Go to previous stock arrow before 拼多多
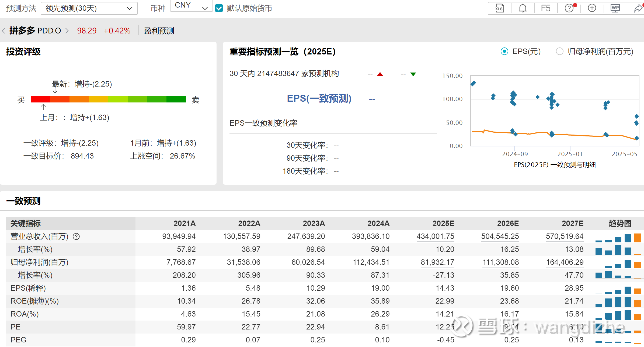644x347 pixels. point(4,31)
